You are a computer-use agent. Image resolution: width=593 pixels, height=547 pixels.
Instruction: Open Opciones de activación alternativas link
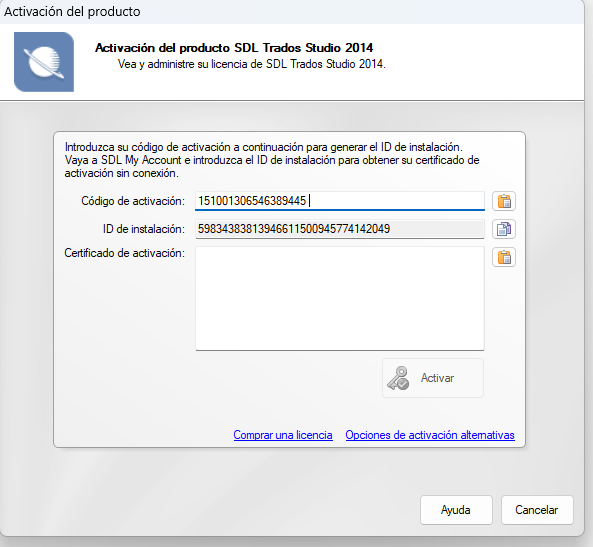[x=430, y=435]
